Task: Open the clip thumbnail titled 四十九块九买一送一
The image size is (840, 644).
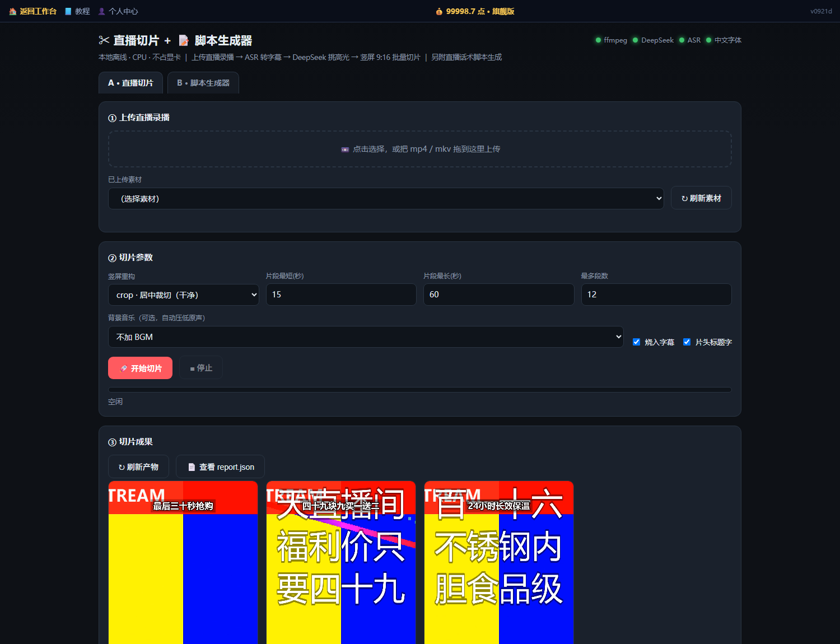Action: coord(341,562)
